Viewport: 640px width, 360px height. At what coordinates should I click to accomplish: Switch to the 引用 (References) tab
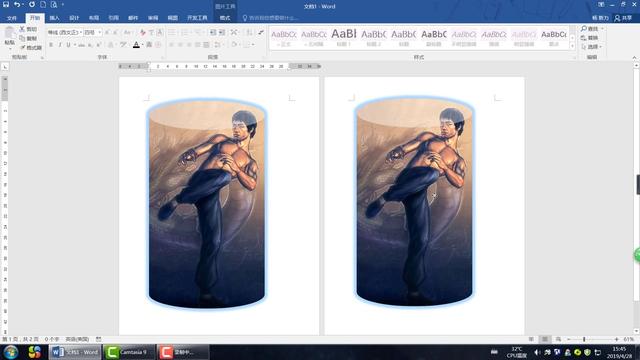[113, 18]
